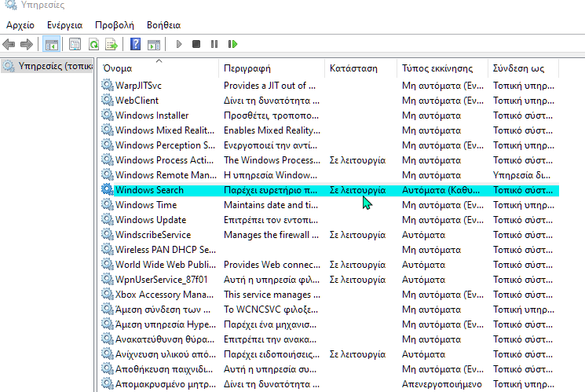Screen dimensions: 585x392
Task: Click the gear icon beside Windows Search
Action: pos(108,189)
